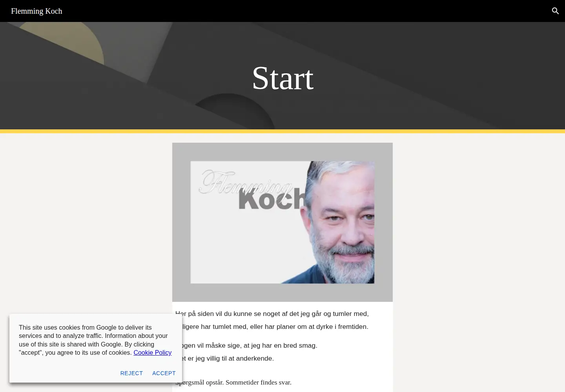Click the line ending 'dyrke i fremtiden.'
This screenshot has height=392, width=565.
tap(272, 327)
